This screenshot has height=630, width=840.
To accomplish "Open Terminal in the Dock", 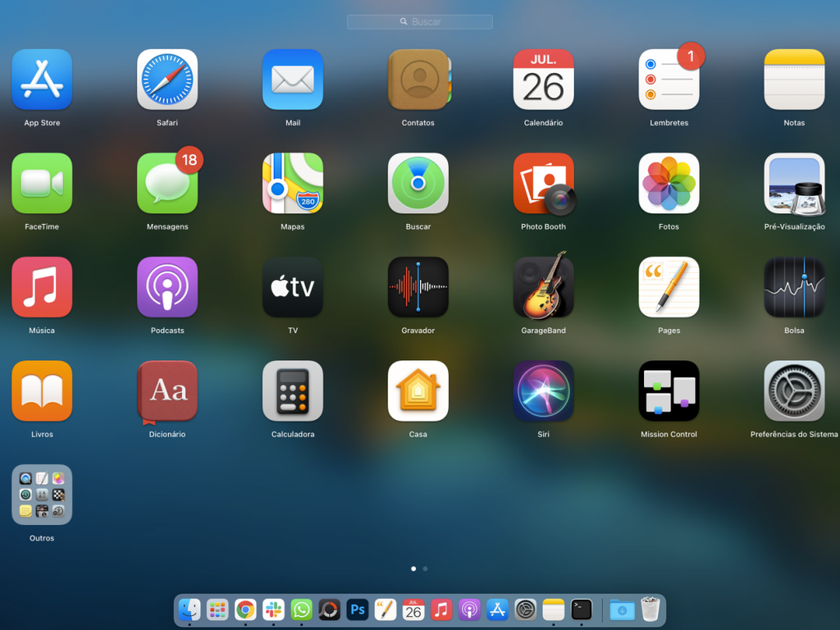I will [x=582, y=609].
